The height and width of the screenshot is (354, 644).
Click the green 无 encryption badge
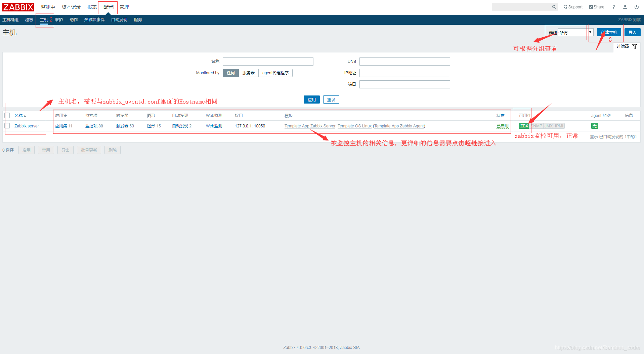[x=595, y=126]
